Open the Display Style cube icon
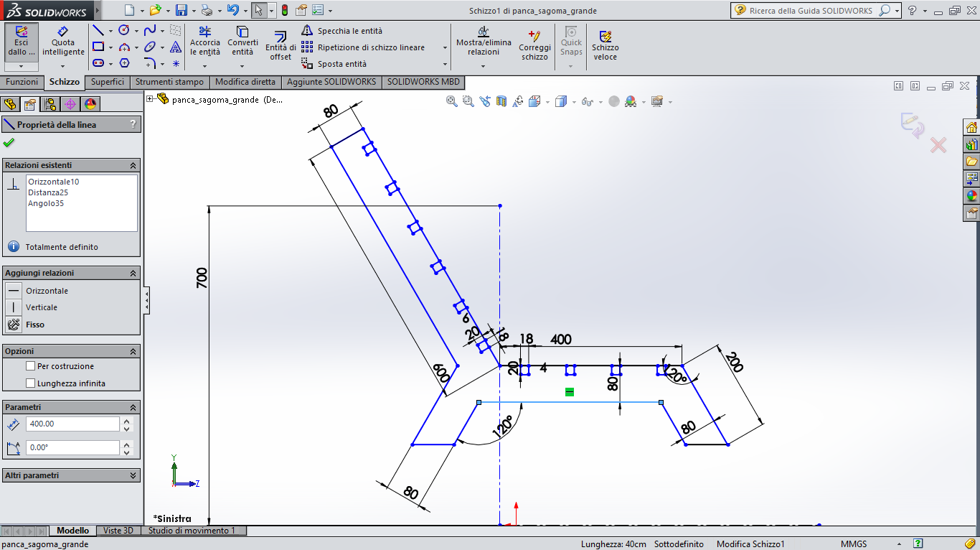Viewport: 980px width, 550px height. 561,102
